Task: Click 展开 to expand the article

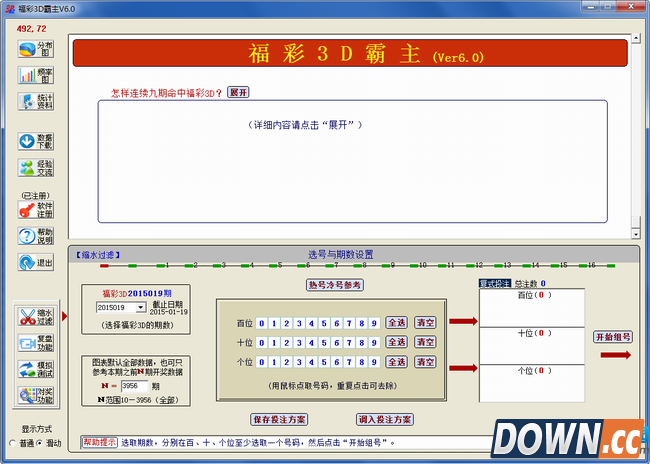Action: pyautogui.click(x=238, y=92)
